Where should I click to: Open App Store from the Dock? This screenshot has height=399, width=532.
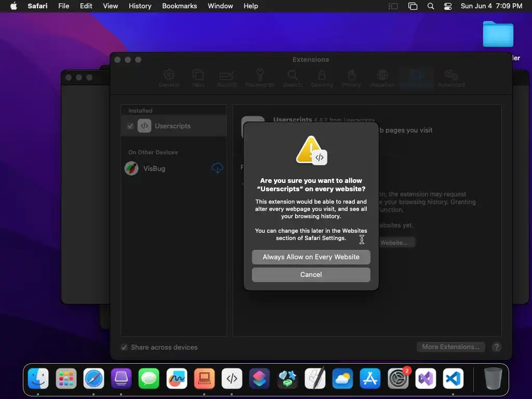coord(370,378)
